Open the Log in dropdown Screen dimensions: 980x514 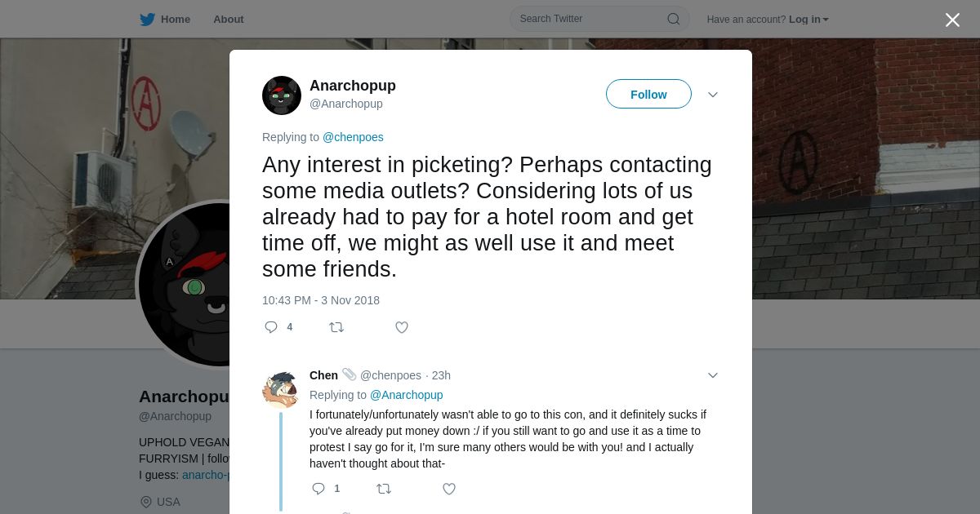pos(808,20)
